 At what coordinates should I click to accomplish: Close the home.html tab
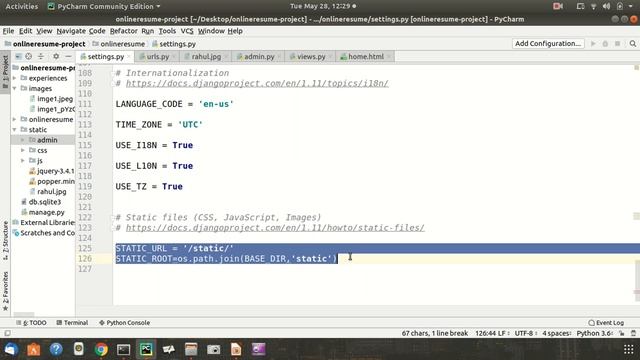pyautogui.click(x=389, y=57)
